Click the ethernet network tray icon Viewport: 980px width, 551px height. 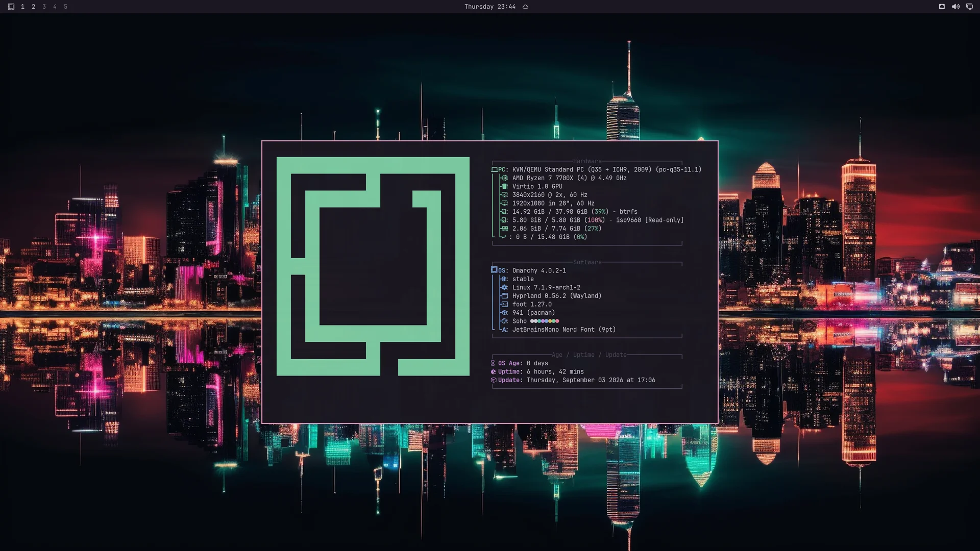tap(942, 7)
